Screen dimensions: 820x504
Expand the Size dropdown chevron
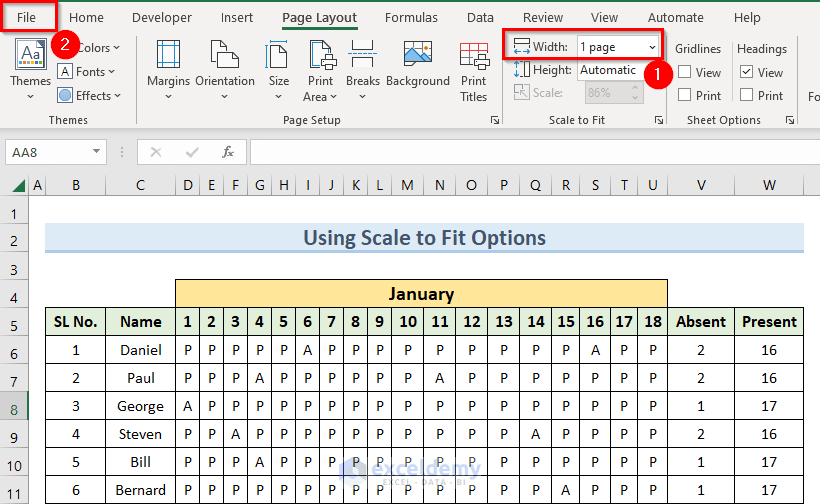coord(279,97)
